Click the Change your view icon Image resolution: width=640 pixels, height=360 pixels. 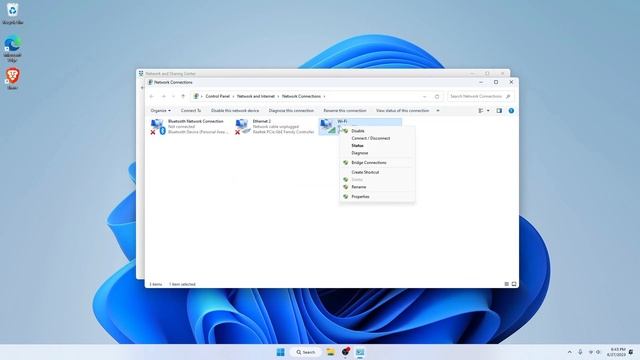click(481, 111)
